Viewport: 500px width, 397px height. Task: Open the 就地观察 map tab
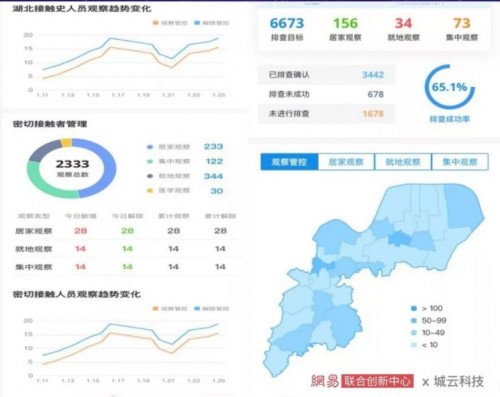coord(403,162)
